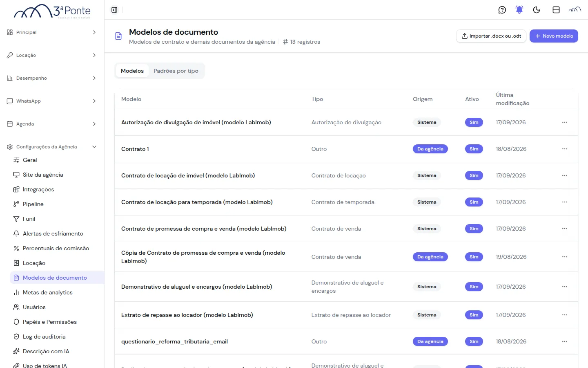This screenshot has width=588, height=368.
Task: Click the Desempenho chart icon
Action: click(10, 78)
